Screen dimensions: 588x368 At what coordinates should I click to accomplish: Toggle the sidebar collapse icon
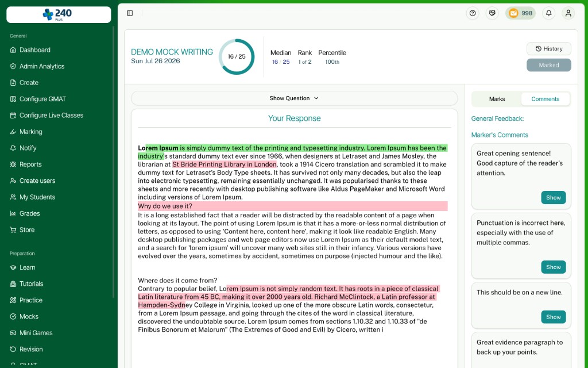[x=130, y=13]
